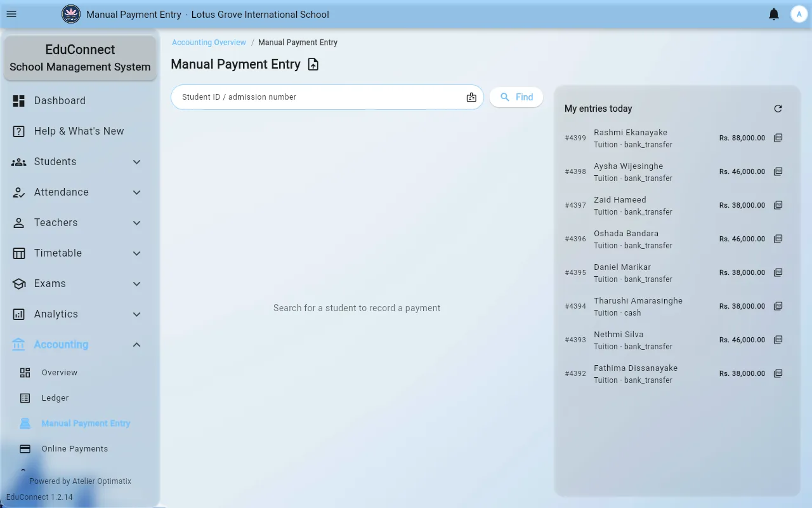Screen dimensions: 812x508
Task: Go to Accounting Overview submenu item
Action: (x=80, y=373)
